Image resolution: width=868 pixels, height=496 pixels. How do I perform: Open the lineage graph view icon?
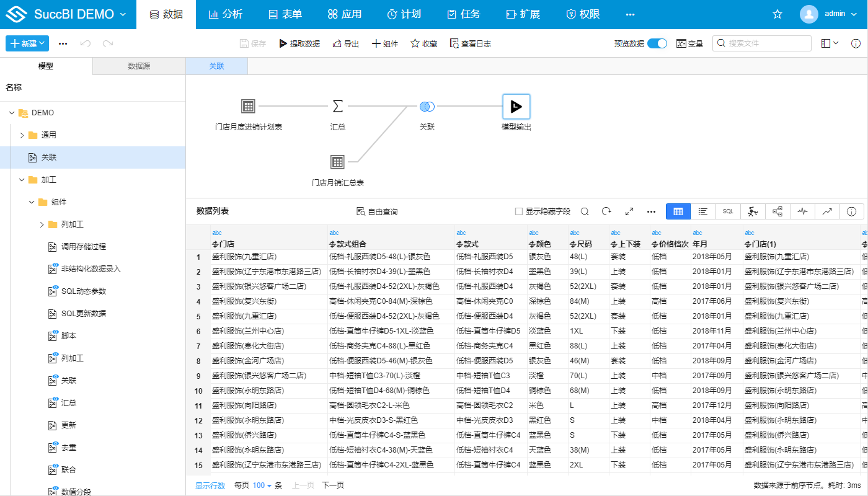753,211
